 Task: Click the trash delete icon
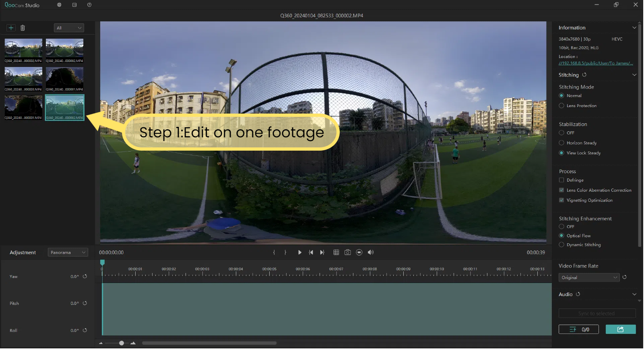click(23, 28)
